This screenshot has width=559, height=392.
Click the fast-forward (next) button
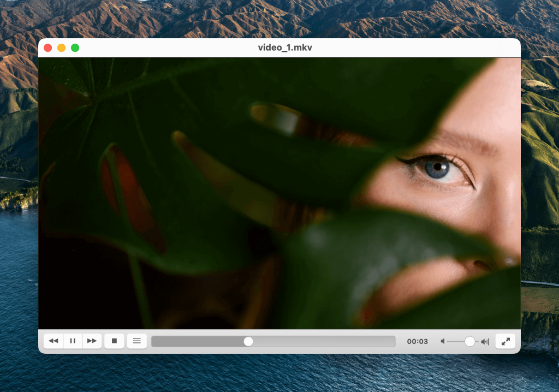click(x=92, y=341)
